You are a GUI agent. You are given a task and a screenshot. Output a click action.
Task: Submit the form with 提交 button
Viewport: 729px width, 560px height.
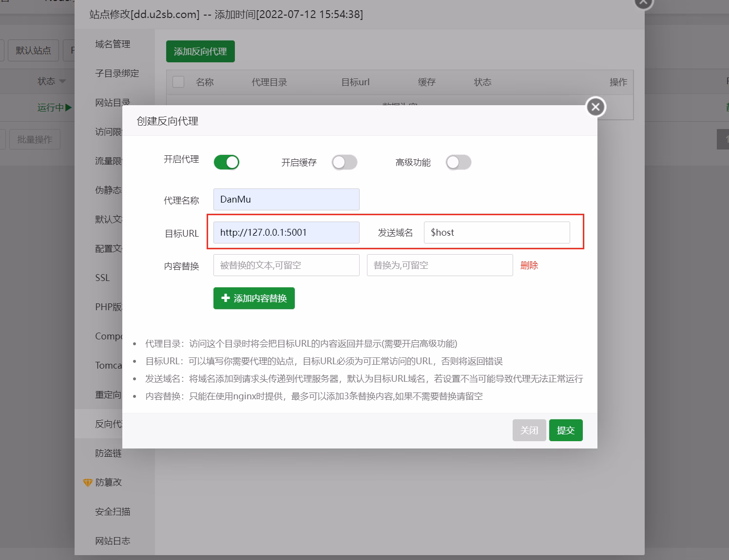click(x=566, y=430)
